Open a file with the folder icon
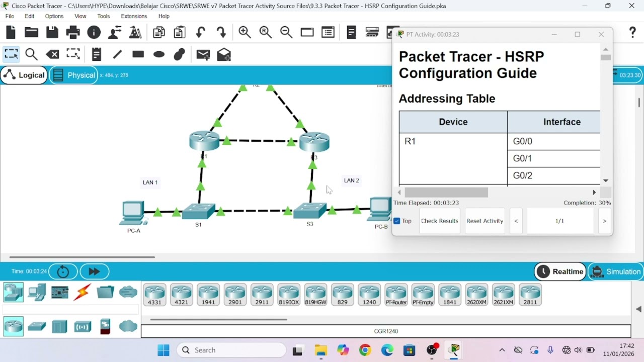This screenshot has width=644, height=362. coord(32,33)
